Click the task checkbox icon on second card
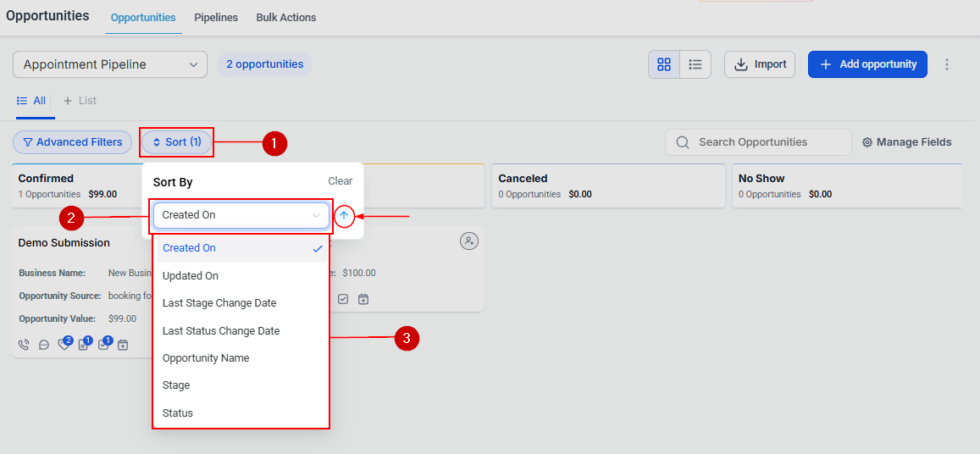The height and width of the screenshot is (454, 980). pyautogui.click(x=343, y=299)
